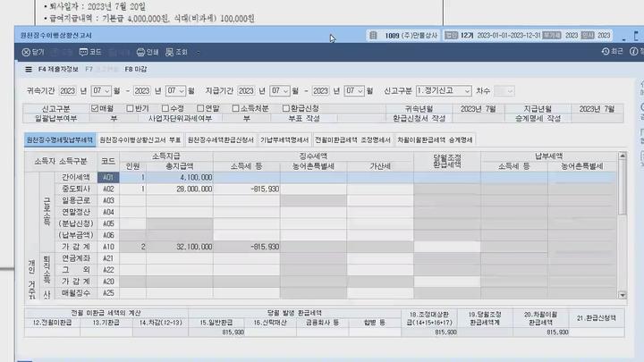Open the 차수 dropdown

(x=504, y=90)
